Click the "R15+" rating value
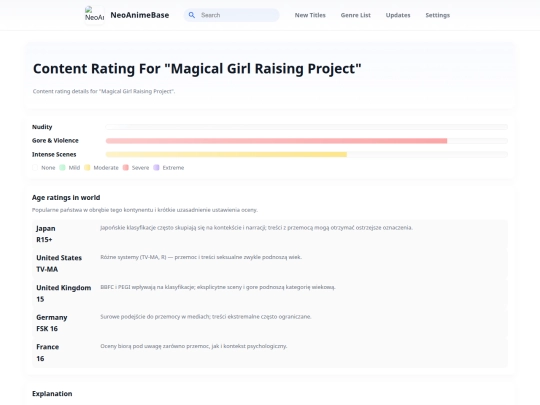Image resolution: width=540 pixels, height=405 pixels. (x=44, y=240)
